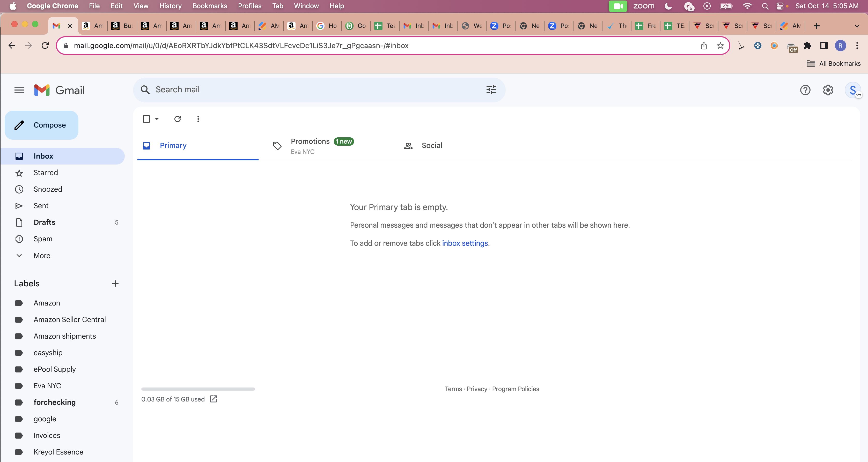868x462 pixels.
Task: Open the Inbox folder
Action: pos(62,156)
